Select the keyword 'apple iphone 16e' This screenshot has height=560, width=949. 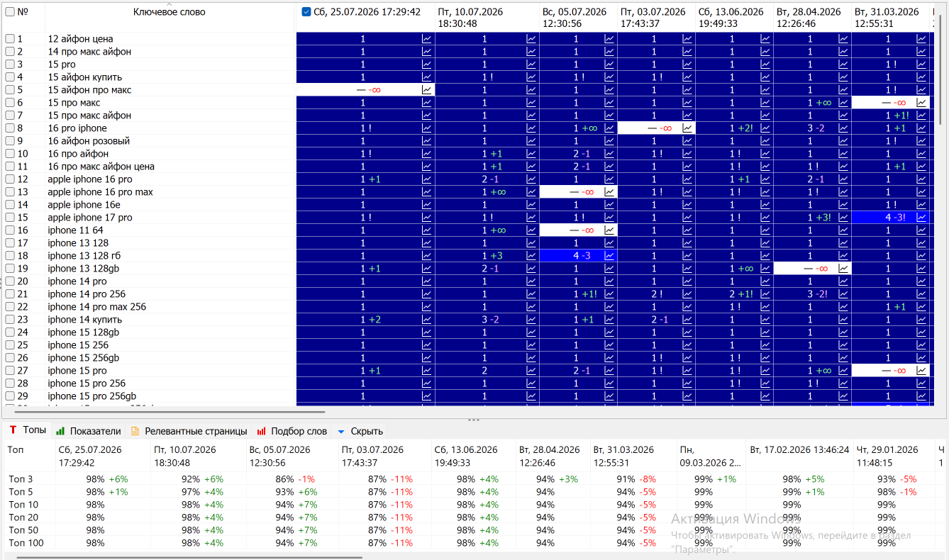(x=84, y=205)
